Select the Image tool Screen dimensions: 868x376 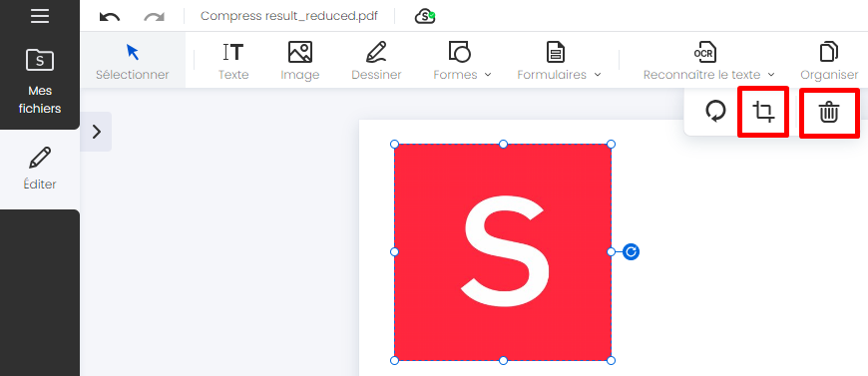300,62
